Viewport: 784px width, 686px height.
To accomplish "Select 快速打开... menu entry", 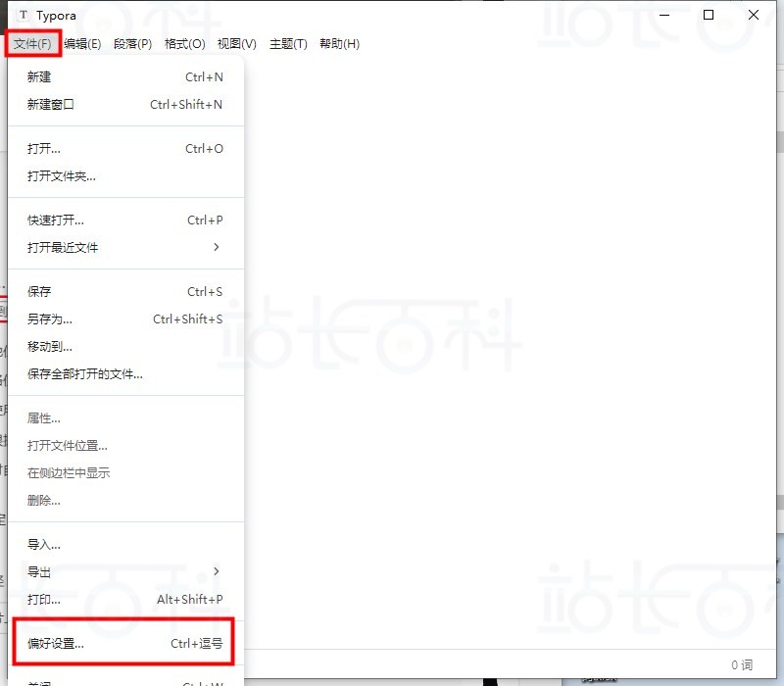I will click(x=125, y=220).
